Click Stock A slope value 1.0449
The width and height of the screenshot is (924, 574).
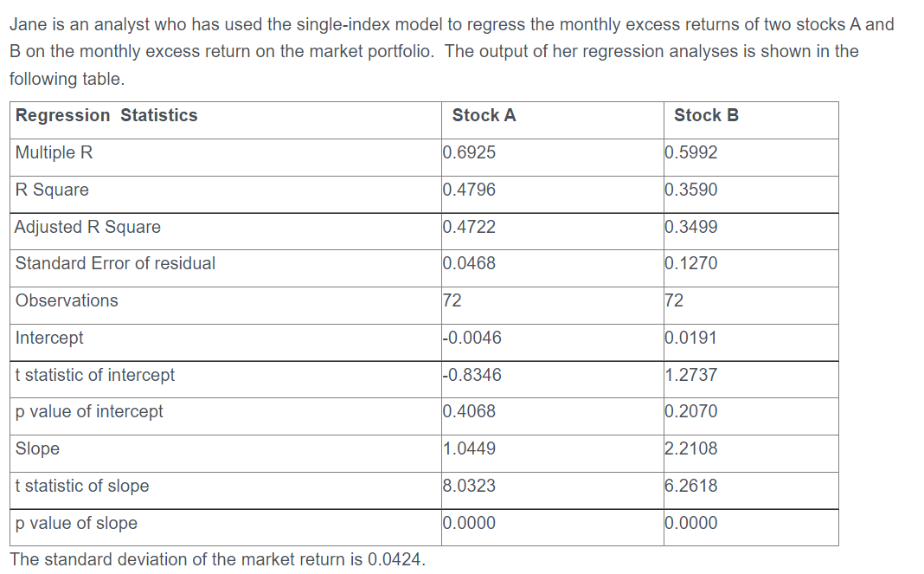pyautogui.click(x=469, y=449)
